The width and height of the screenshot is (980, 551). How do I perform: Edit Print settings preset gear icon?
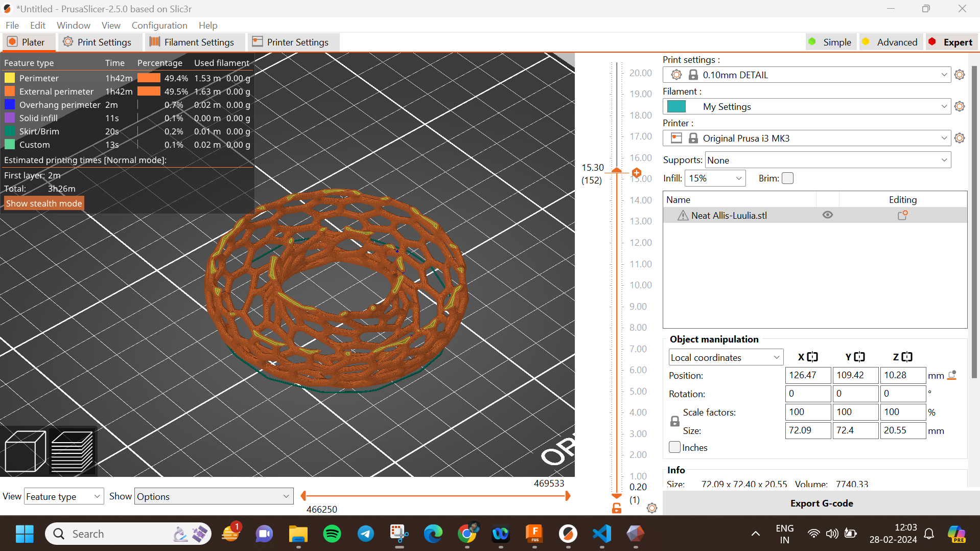tap(960, 75)
